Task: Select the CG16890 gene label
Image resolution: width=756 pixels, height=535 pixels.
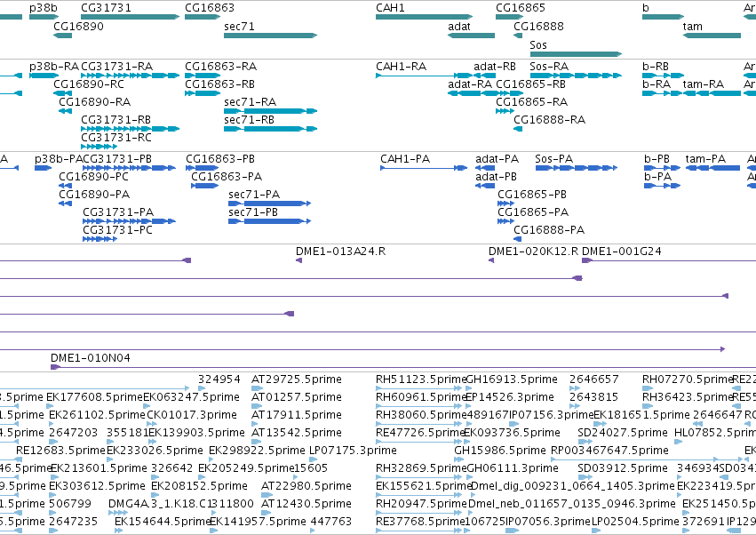Action: tap(78, 27)
